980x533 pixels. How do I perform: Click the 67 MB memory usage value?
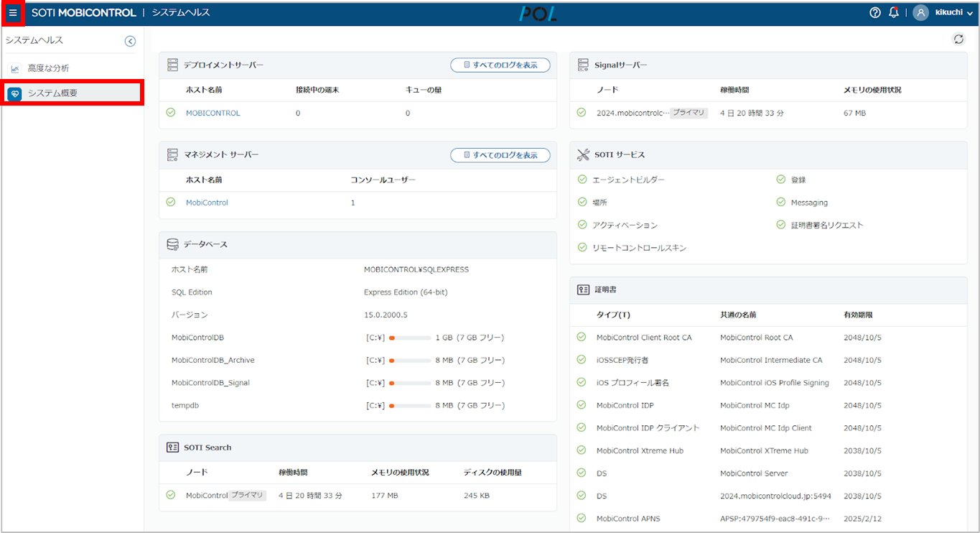(x=855, y=113)
